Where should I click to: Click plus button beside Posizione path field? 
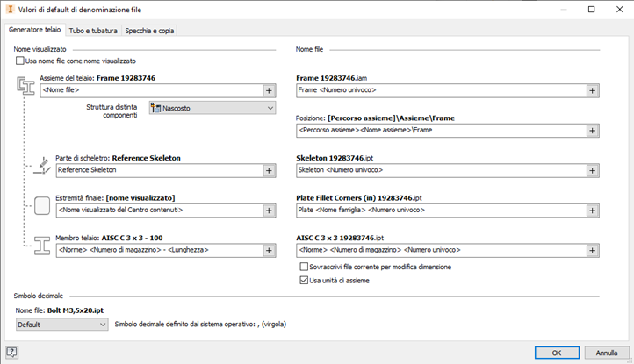click(593, 131)
